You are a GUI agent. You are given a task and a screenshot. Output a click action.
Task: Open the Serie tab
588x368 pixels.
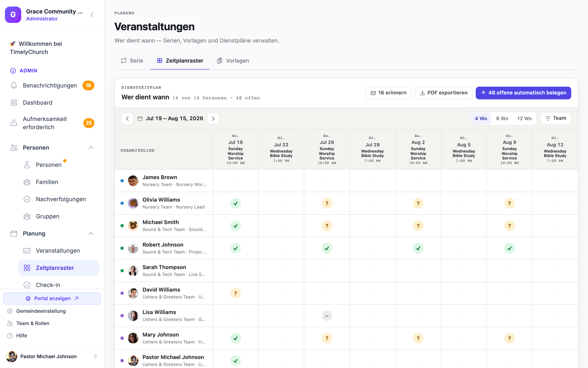(132, 61)
